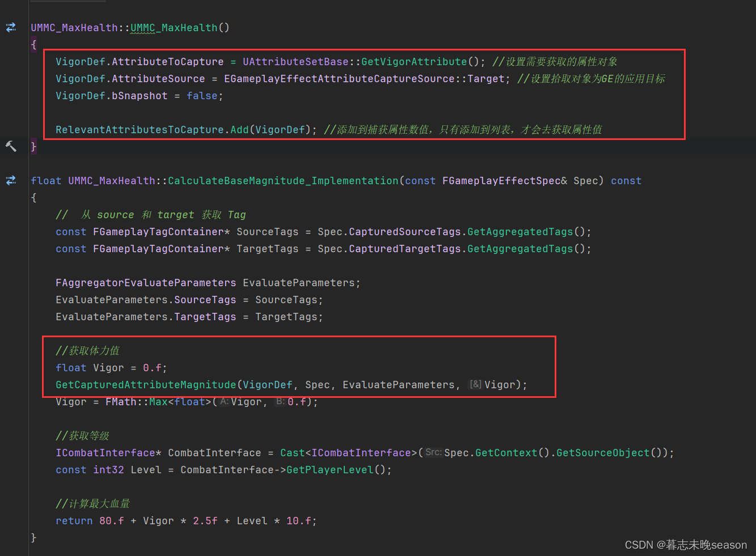Click the [&] inlay hint before Vigor argument
The image size is (756, 556).
475,384
